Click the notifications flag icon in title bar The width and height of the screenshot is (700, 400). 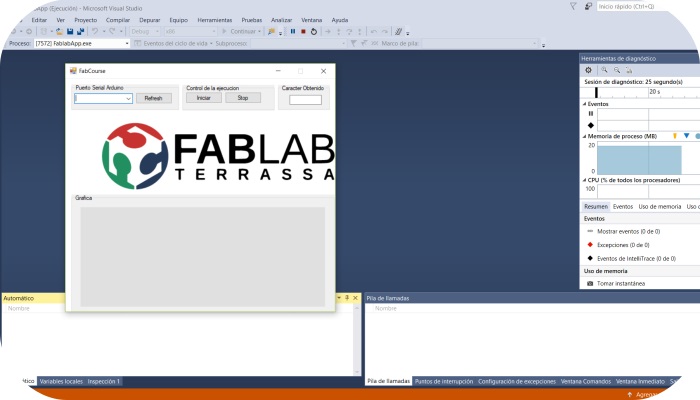573,6
